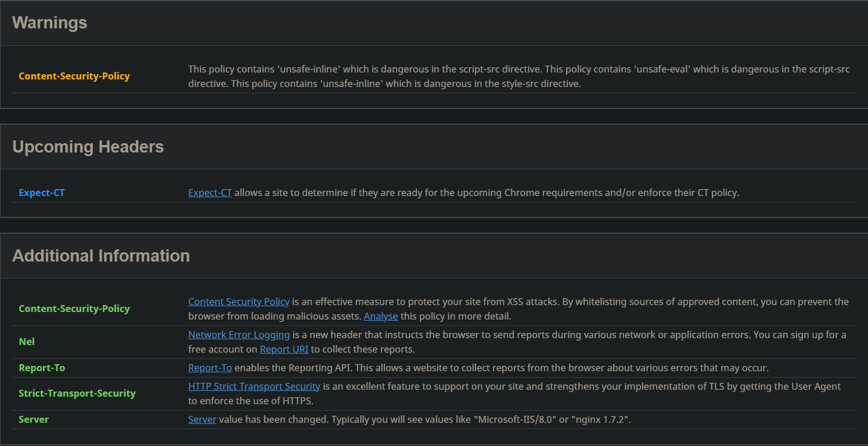This screenshot has width=868, height=446.
Task: Select the Nel header row label
Action: (27, 341)
